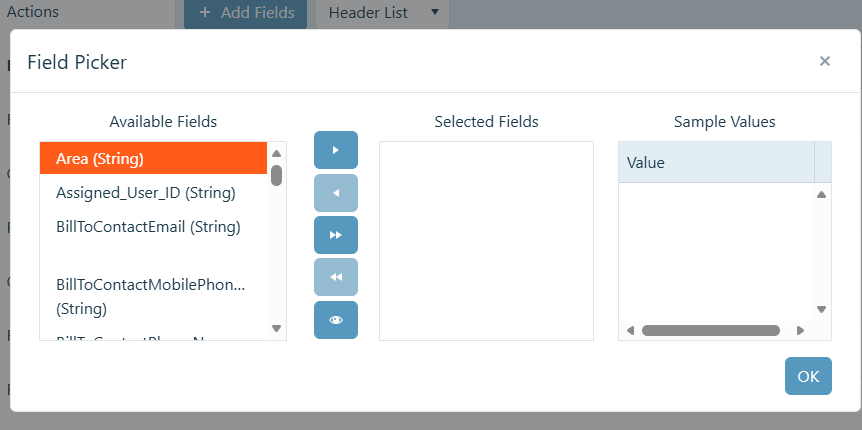
Task: Open the Header List dropdown
Action: coord(383,13)
